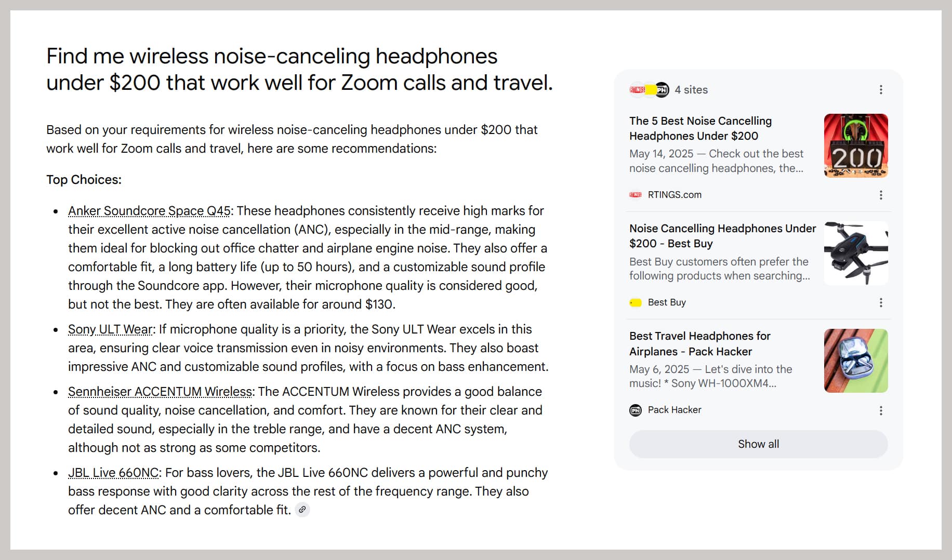Image resolution: width=952 pixels, height=560 pixels.
Task: Open the top overflow menu of the sources panel
Action: (881, 89)
